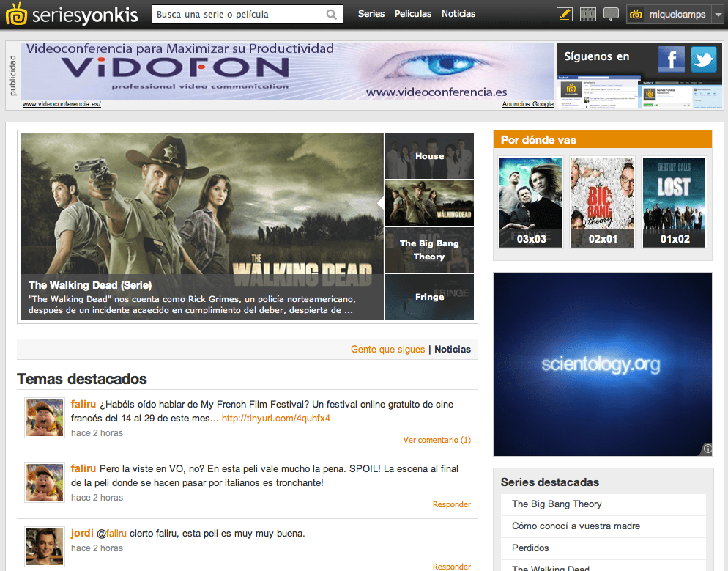Image resolution: width=728 pixels, height=571 pixels.
Task: Open the Lost 01x02 poster
Action: tap(674, 202)
